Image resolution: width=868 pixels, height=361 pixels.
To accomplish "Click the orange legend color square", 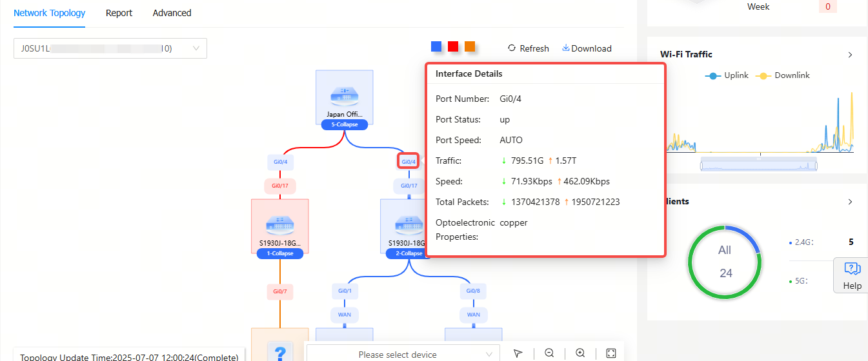I will pyautogui.click(x=470, y=46).
